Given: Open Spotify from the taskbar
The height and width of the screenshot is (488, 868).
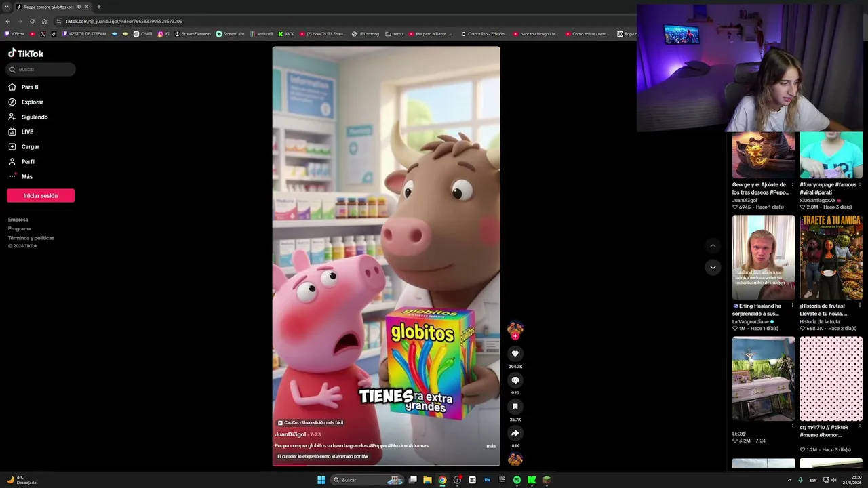Looking at the screenshot, I should click(x=517, y=480).
